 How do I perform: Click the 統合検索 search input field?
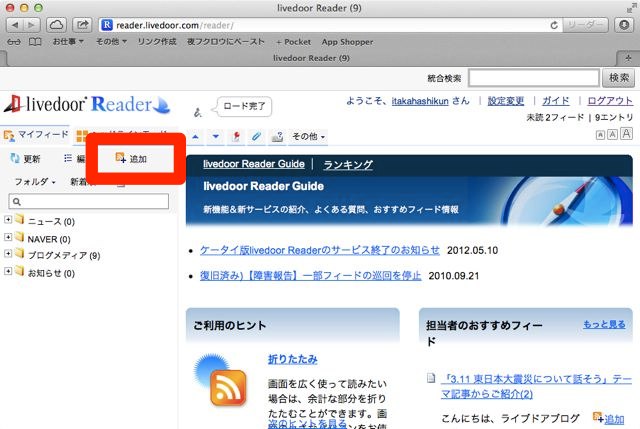pos(534,78)
